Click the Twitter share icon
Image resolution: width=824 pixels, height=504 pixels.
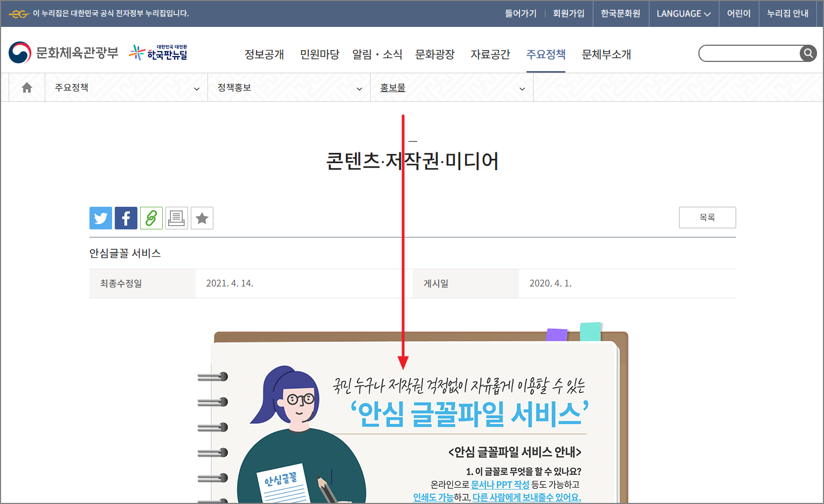101,218
